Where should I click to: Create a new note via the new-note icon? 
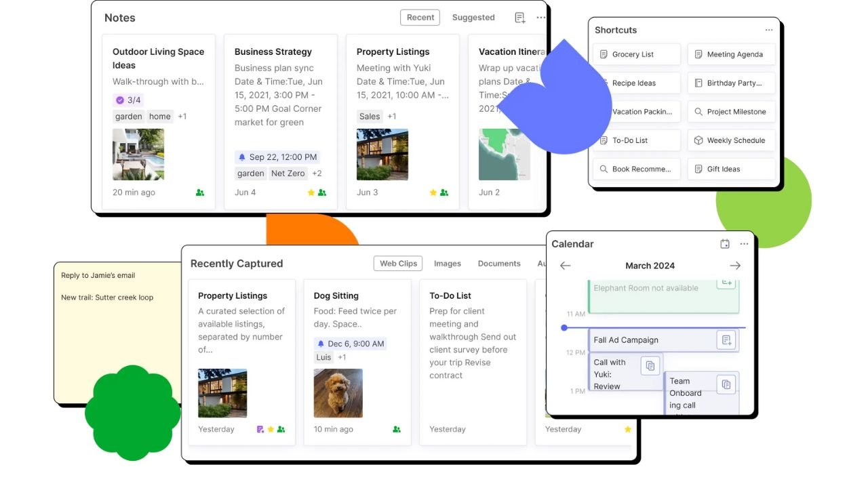coord(519,17)
